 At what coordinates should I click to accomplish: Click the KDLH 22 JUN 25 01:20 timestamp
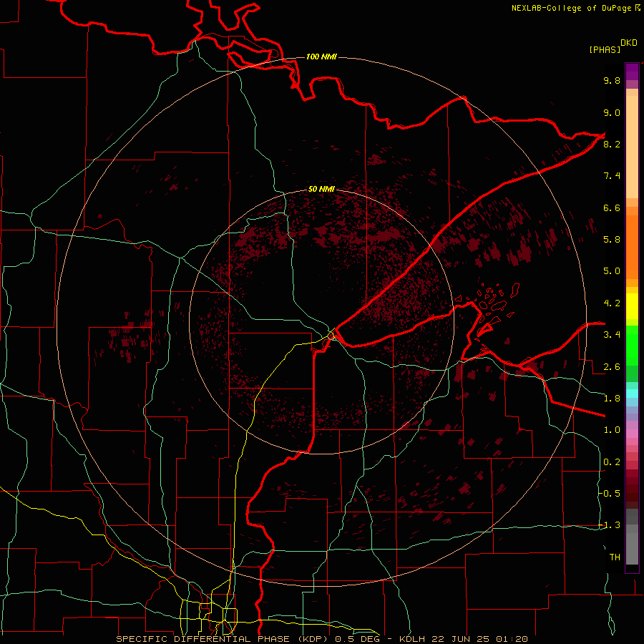point(463,639)
